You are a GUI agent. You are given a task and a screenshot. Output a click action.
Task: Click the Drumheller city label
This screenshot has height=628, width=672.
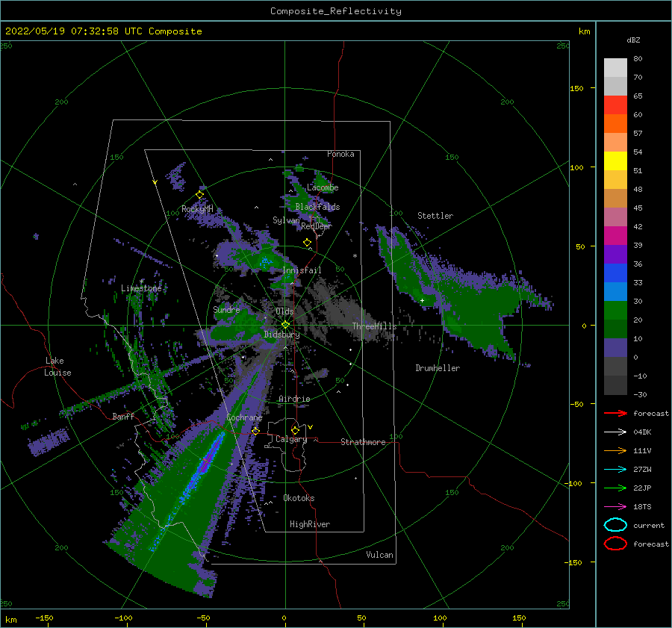438,368
